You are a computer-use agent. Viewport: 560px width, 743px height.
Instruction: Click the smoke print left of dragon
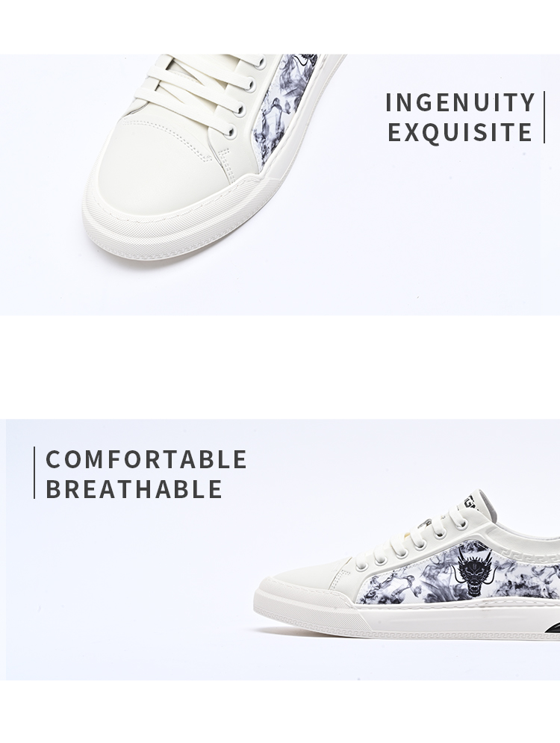point(405,580)
